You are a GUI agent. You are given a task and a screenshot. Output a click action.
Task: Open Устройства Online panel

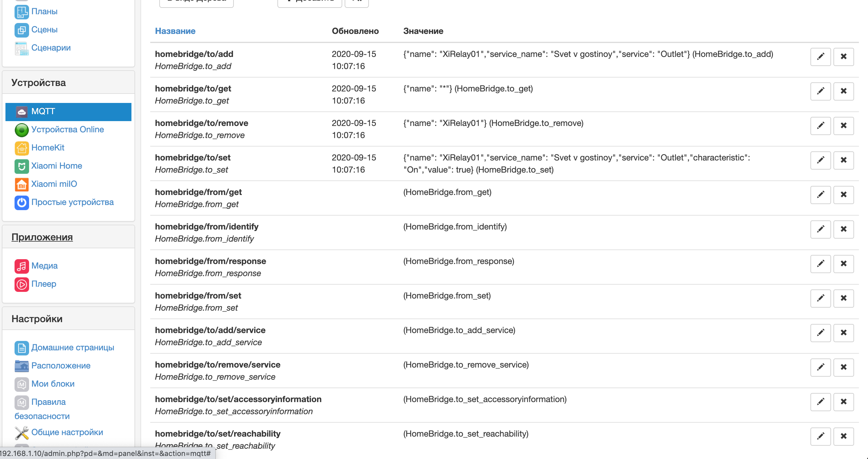click(68, 129)
